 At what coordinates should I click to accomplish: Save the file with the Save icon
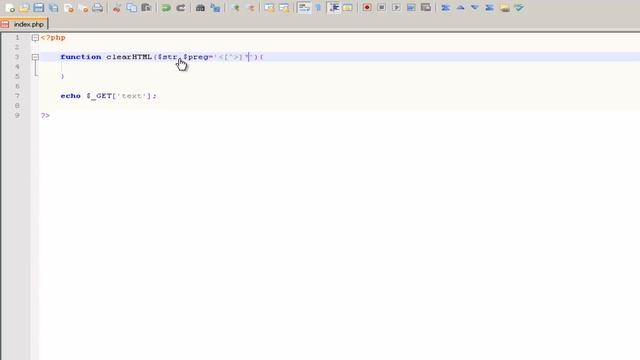coord(39,8)
